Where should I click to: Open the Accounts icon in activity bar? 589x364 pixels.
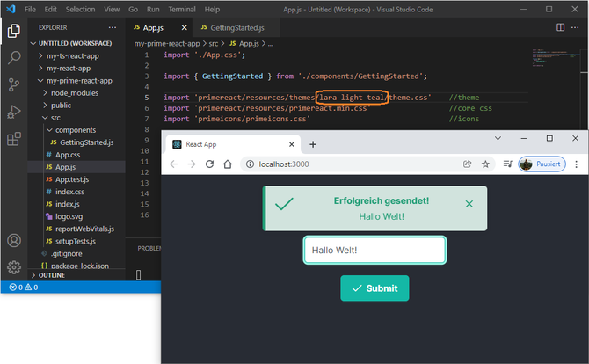[14, 241]
